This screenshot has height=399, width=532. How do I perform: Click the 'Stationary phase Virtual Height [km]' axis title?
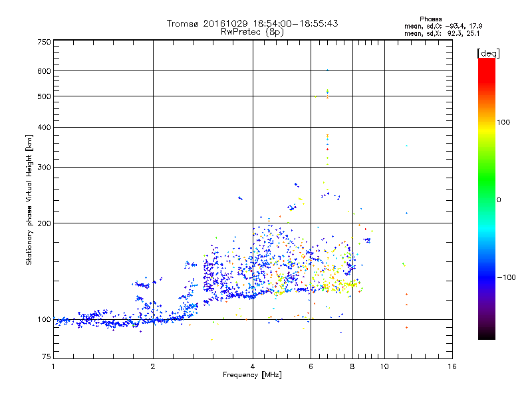[29, 200]
